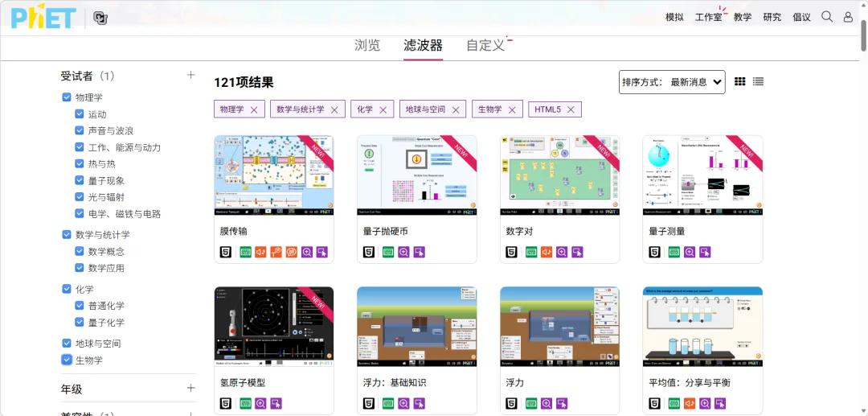868x416 pixels.
Task: Uncheck the 普通化学 checkbox
Action: pos(79,306)
